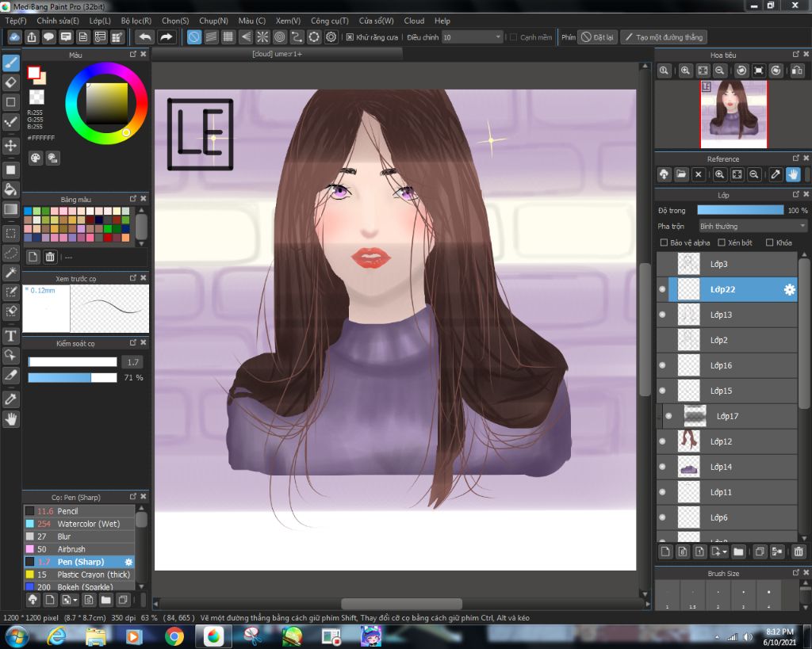Click the Đặt lại button

click(x=597, y=37)
